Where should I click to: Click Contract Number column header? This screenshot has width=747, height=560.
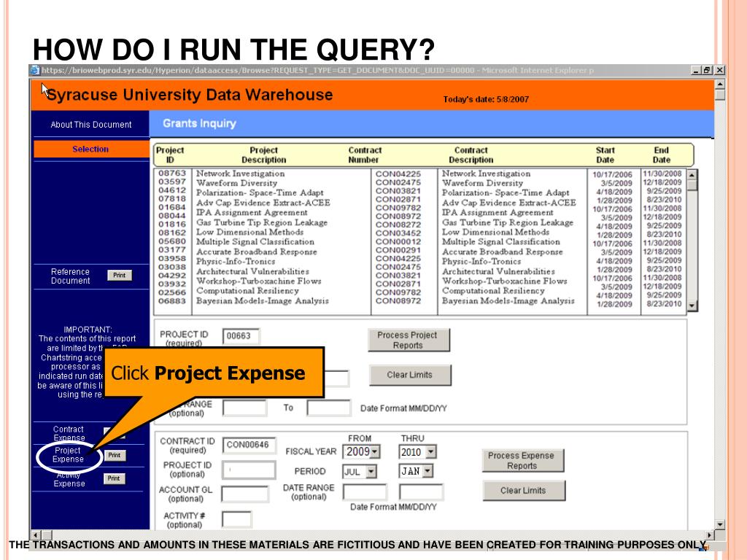(x=365, y=155)
